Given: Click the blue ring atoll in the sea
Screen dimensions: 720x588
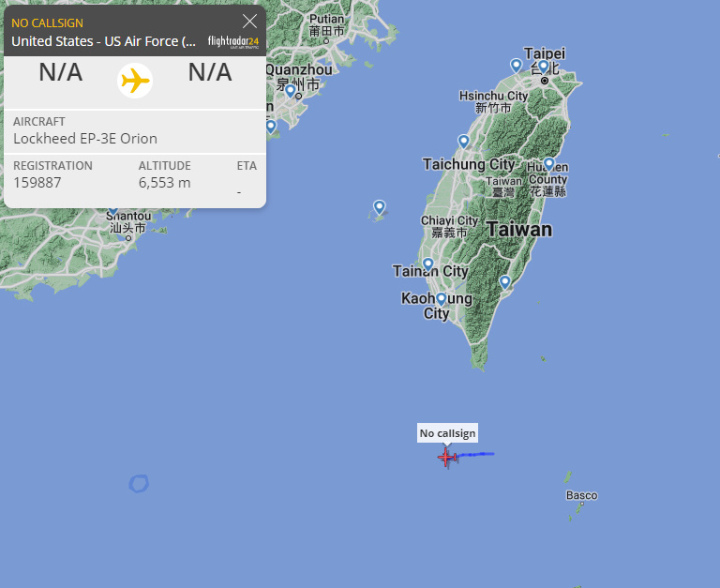Looking at the screenshot, I should tap(139, 484).
